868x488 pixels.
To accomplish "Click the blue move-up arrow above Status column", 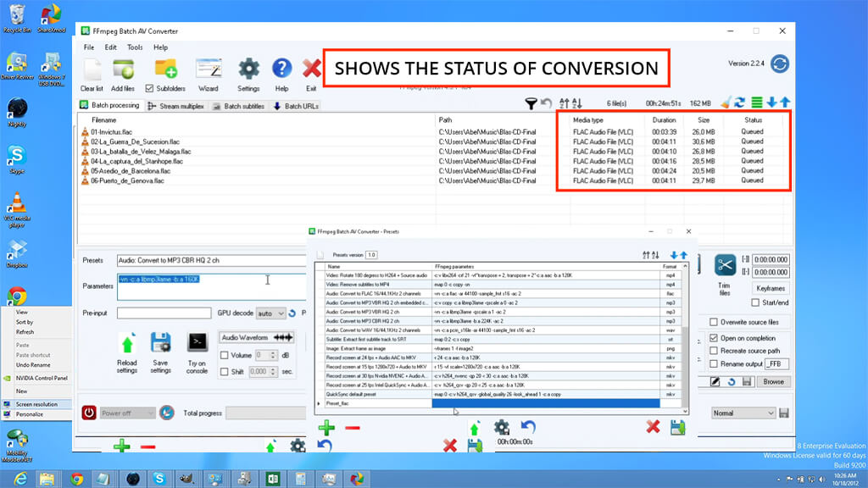I will pos(785,103).
